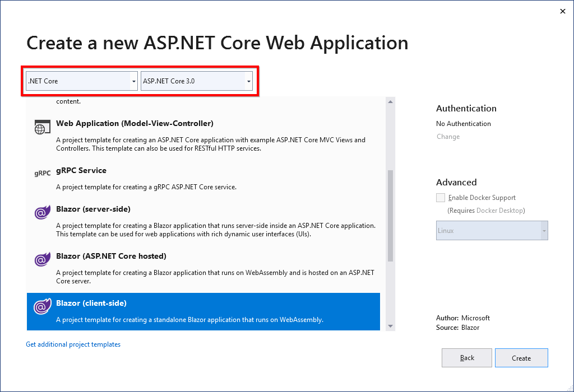The width and height of the screenshot is (574, 392).
Task: Click the Blazor server-side template icon
Action: click(x=41, y=213)
